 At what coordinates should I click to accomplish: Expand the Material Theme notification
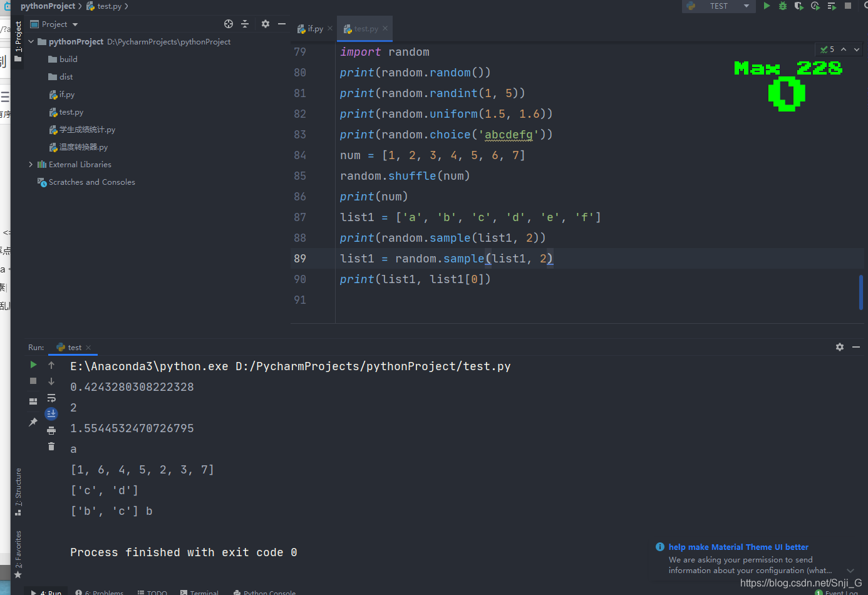coord(850,571)
